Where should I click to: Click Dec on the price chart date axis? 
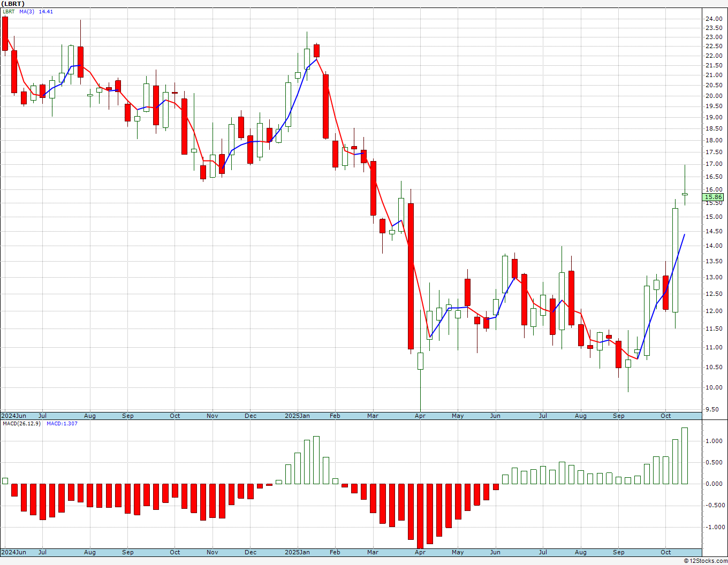tap(251, 416)
